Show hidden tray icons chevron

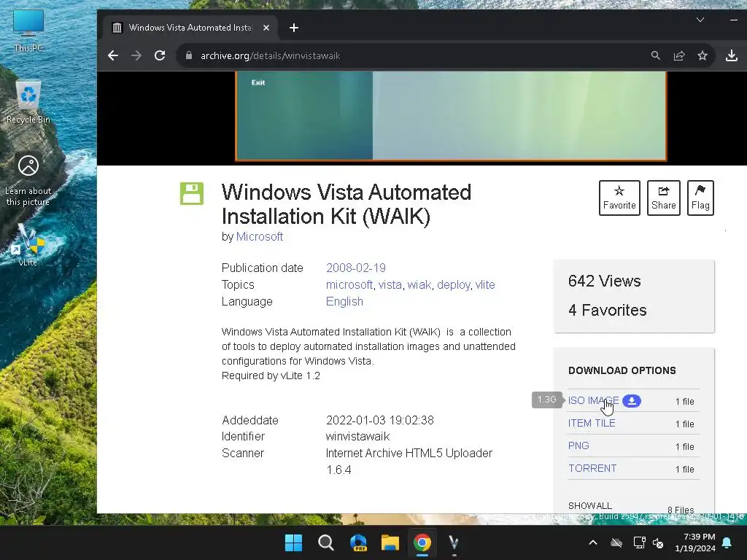(593, 542)
